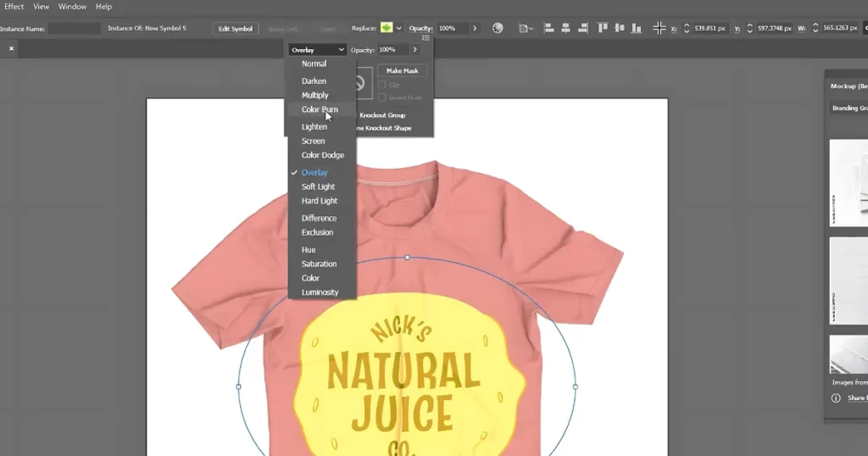Click the Y position value field
The height and width of the screenshot is (456, 868).
click(x=775, y=28)
